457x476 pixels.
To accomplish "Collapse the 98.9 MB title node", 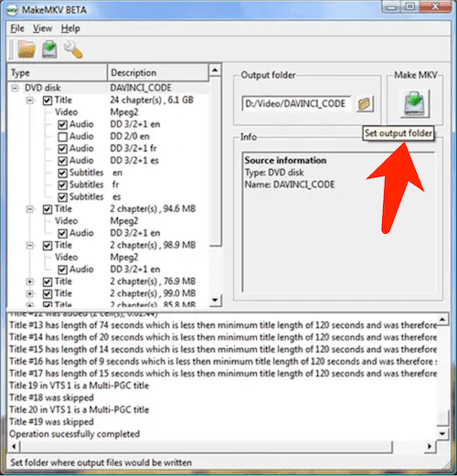I will [x=30, y=246].
